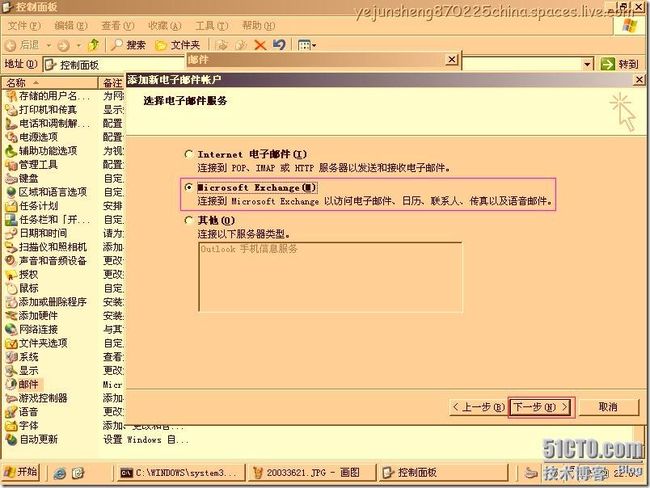Open 收藏 menu in Control Panel
650x488 pixels.
pyautogui.click(x=165, y=26)
